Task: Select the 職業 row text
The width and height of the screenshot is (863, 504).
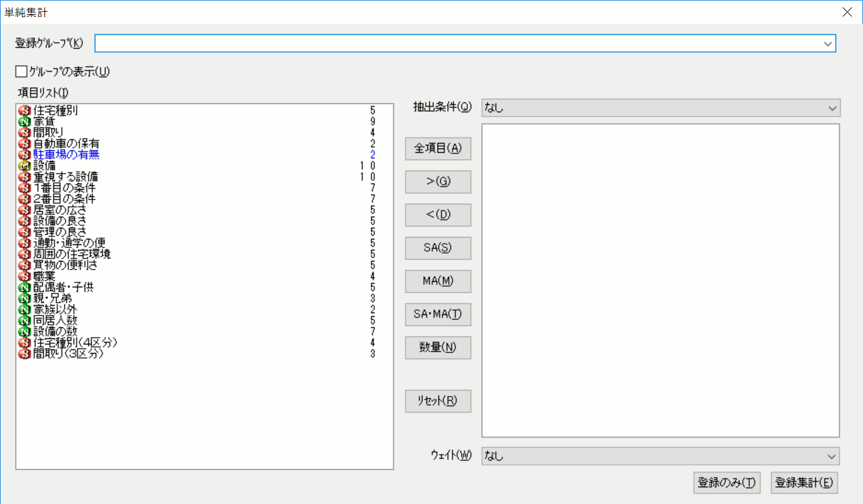Action: 44,276
